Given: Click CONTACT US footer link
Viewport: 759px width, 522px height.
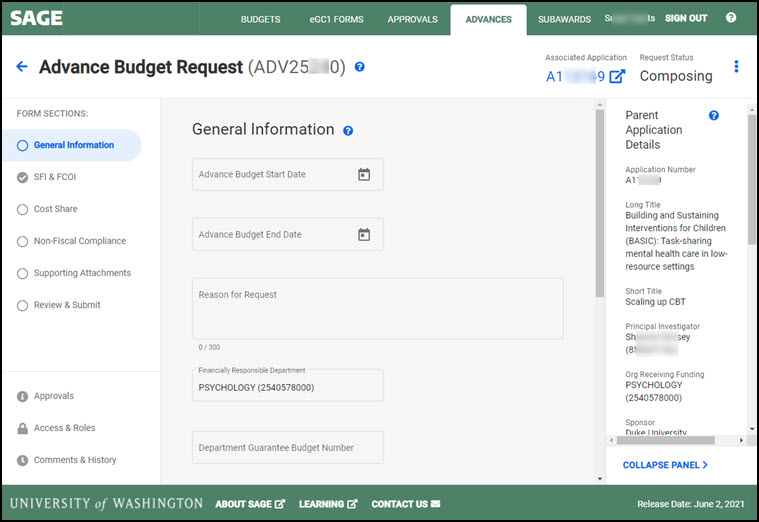Looking at the screenshot, I should point(406,504).
